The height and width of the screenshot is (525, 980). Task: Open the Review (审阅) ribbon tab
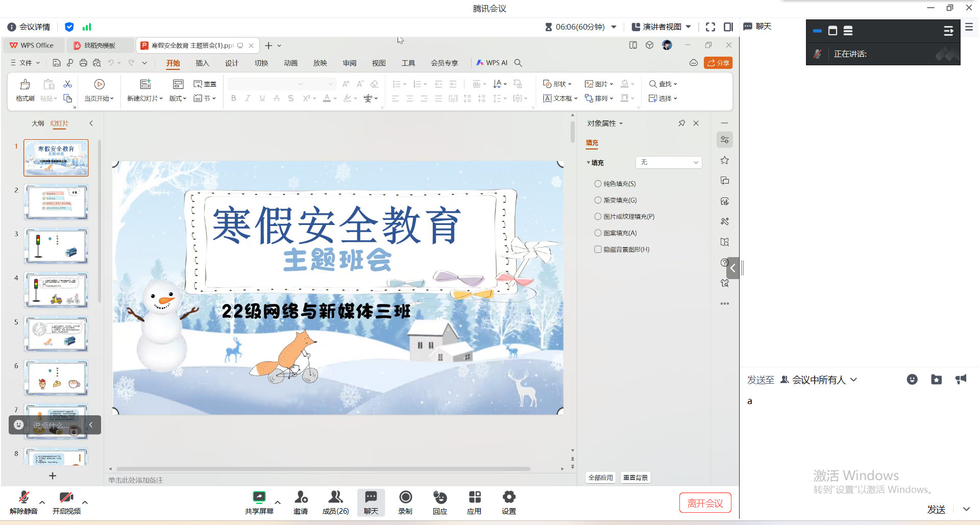point(350,63)
